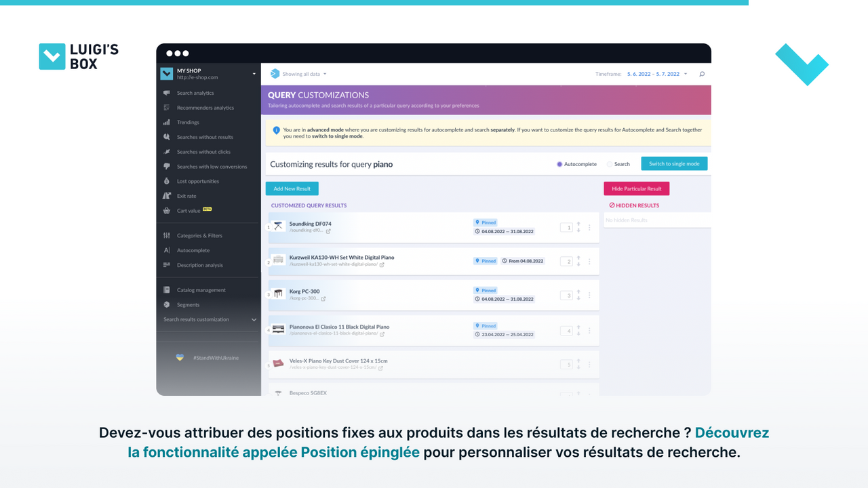The width and height of the screenshot is (868, 488).
Task: Click the Description analysis lines icon
Action: pos(167,265)
